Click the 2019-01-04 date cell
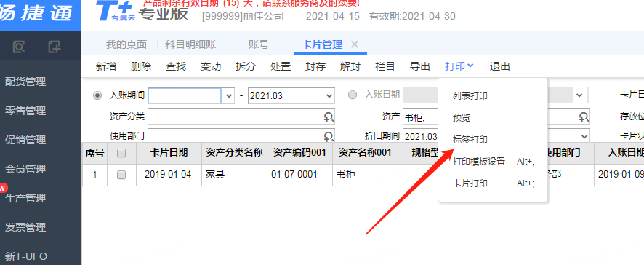Image resolution: width=644 pixels, height=265 pixels. [169, 175]
